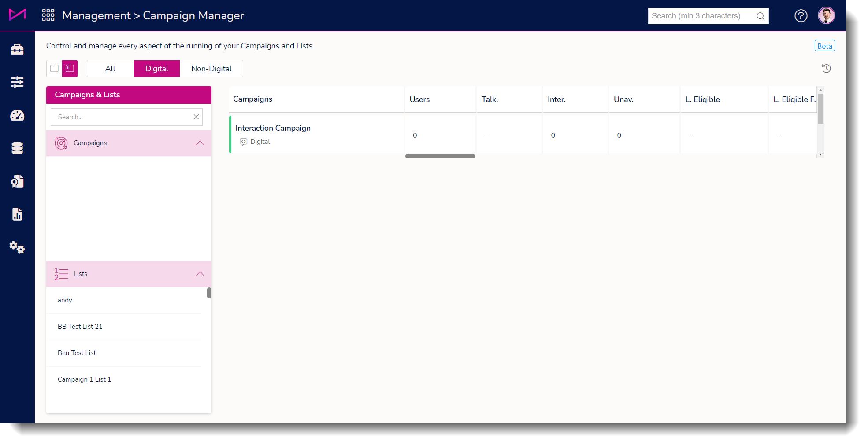The height and width of the screenshot is (445, 868).
Task: Open the database sidebar icon
Action: [17, 148]
